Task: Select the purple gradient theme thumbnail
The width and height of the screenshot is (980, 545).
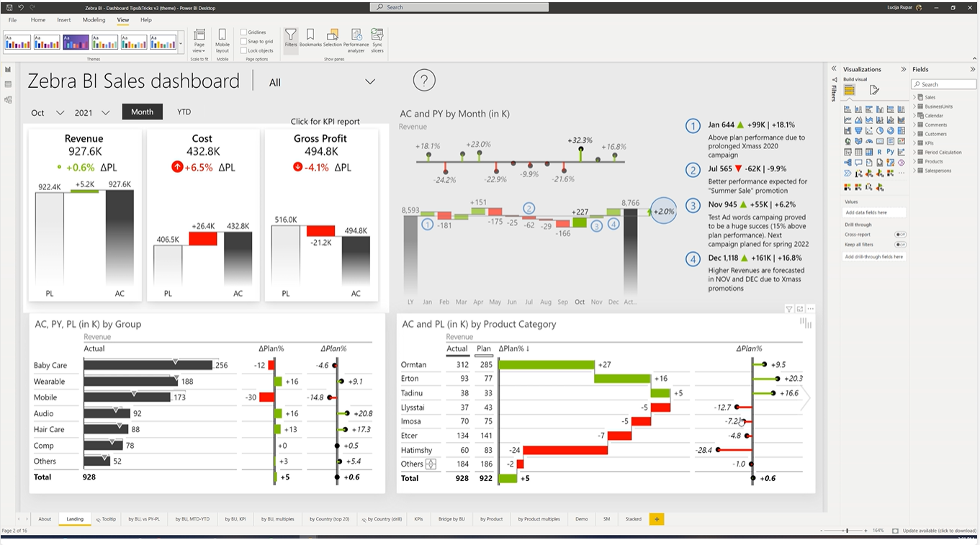Action: [76, 42]
